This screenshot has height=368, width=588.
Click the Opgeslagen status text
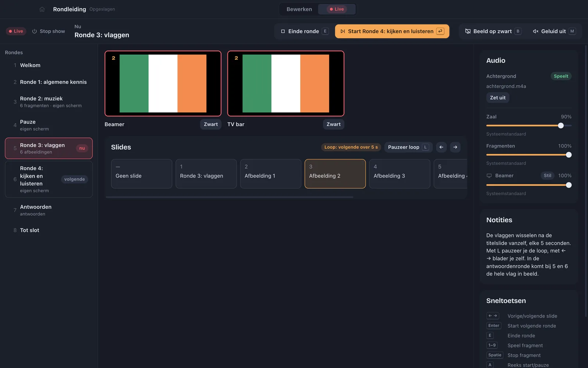tap(102, 9)
